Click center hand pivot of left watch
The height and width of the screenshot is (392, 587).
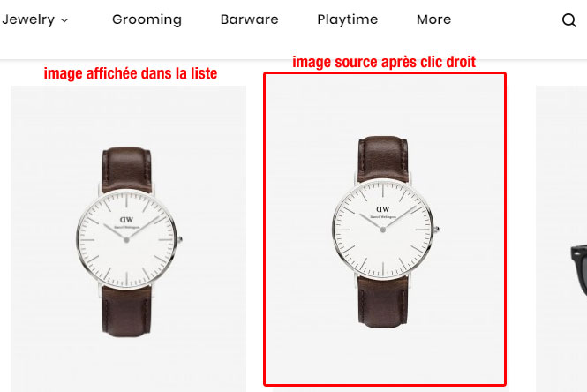[x=126, y=240]
